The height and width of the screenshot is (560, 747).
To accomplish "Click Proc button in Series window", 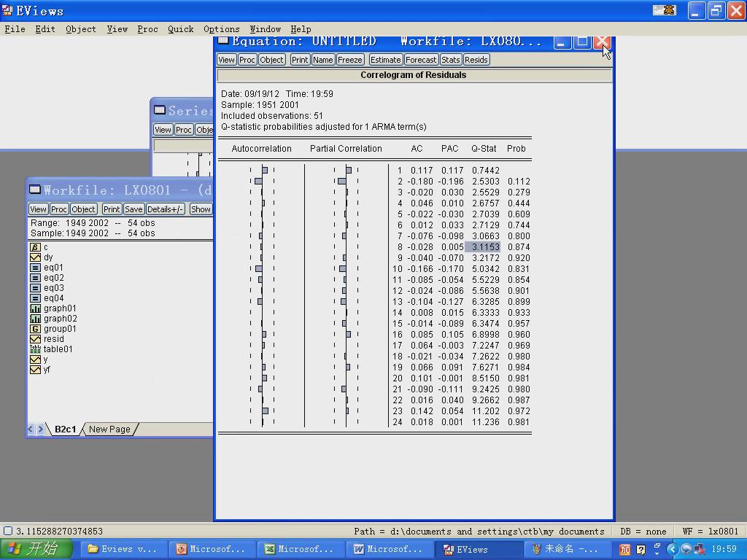I will point(183,130).
